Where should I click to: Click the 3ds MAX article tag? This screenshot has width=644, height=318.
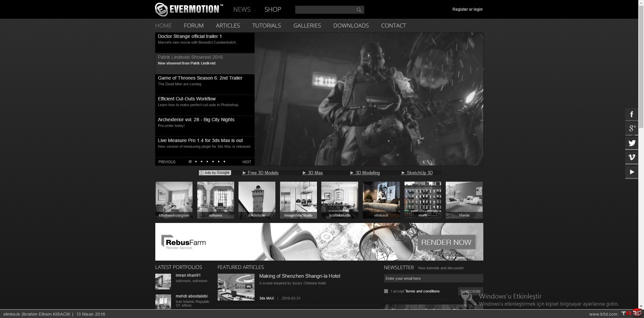pyautogui.click(x=267, y=298)
